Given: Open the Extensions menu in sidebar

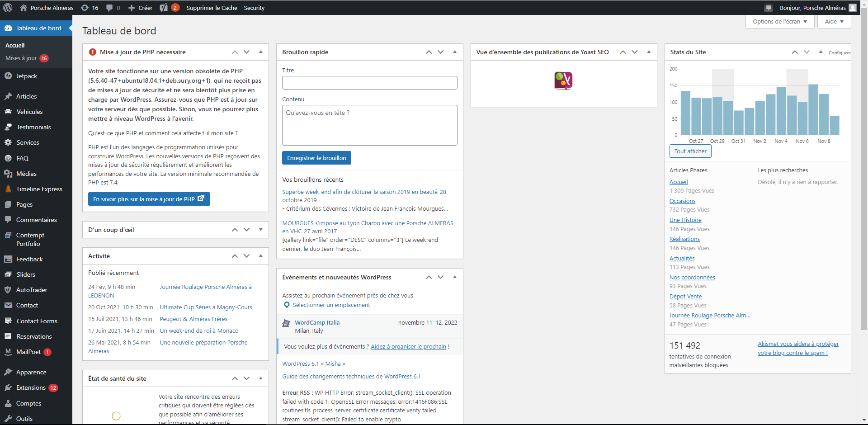Looking at the screenshot, I should pyautogui.click(x=31, y=387).
